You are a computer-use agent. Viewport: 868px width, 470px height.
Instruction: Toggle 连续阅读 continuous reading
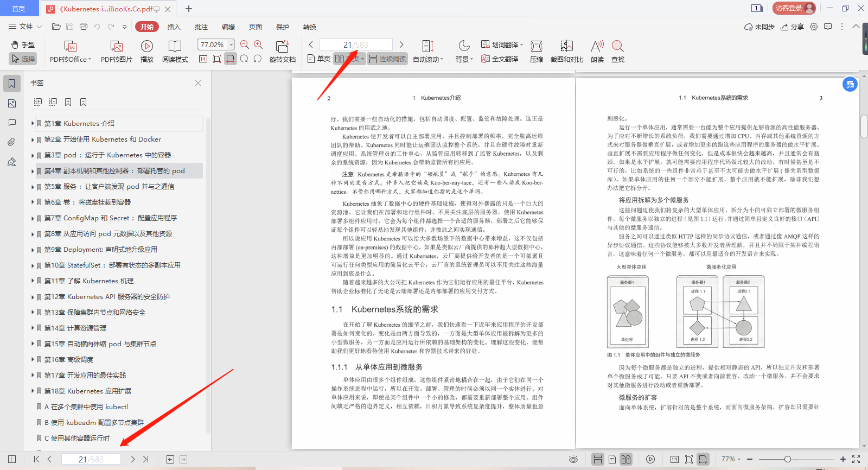(x=387, y=59)
